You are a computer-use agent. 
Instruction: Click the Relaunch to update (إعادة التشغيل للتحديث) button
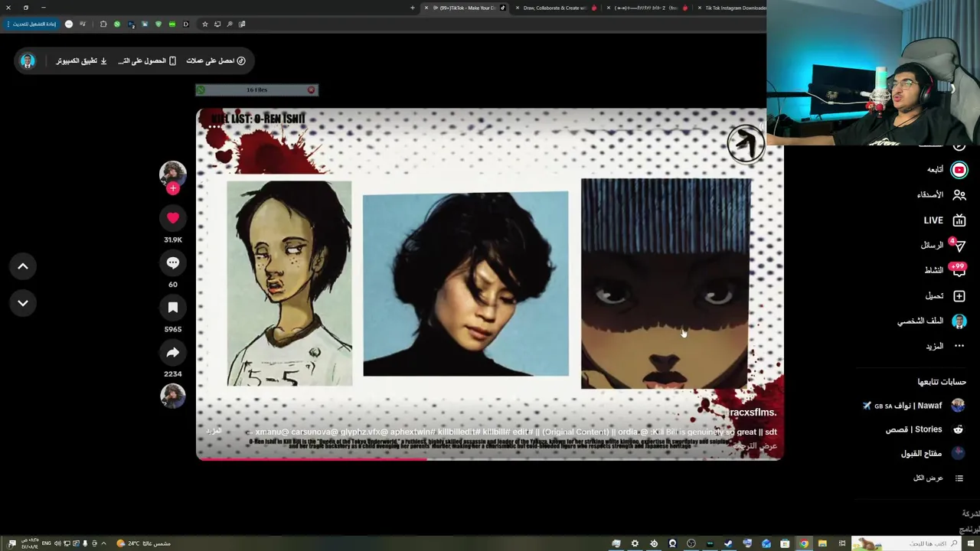pyautogui.click(x=31, y=24)
